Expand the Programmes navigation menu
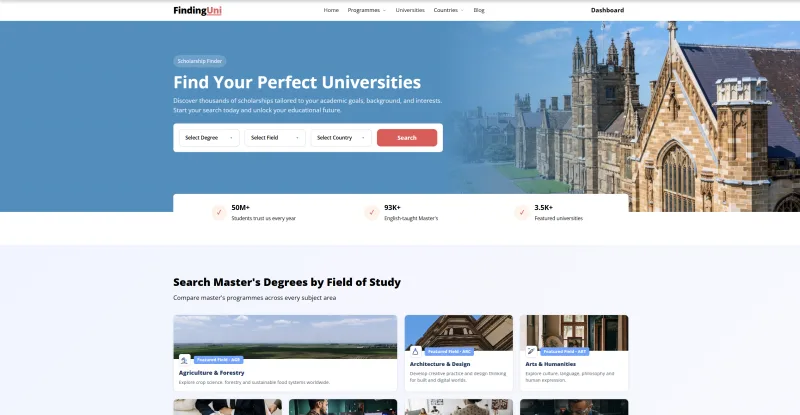This screenshot has width=800, height=415. click(367, 10)
